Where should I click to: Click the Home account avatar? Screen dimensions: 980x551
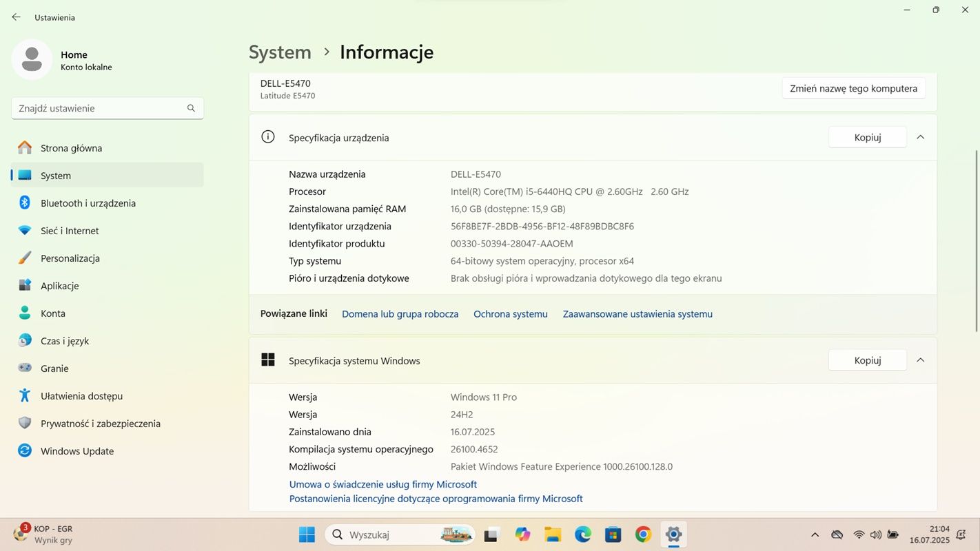point(32,59)
